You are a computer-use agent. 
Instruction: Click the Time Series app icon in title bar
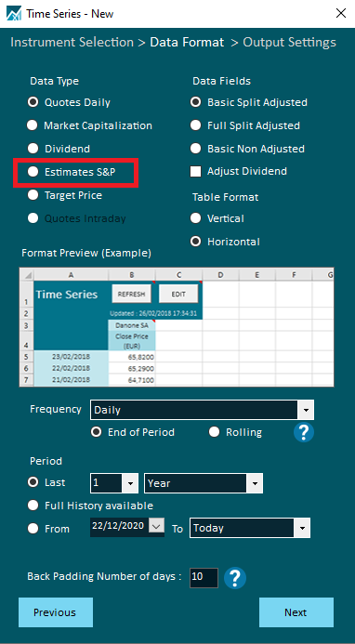14,14
